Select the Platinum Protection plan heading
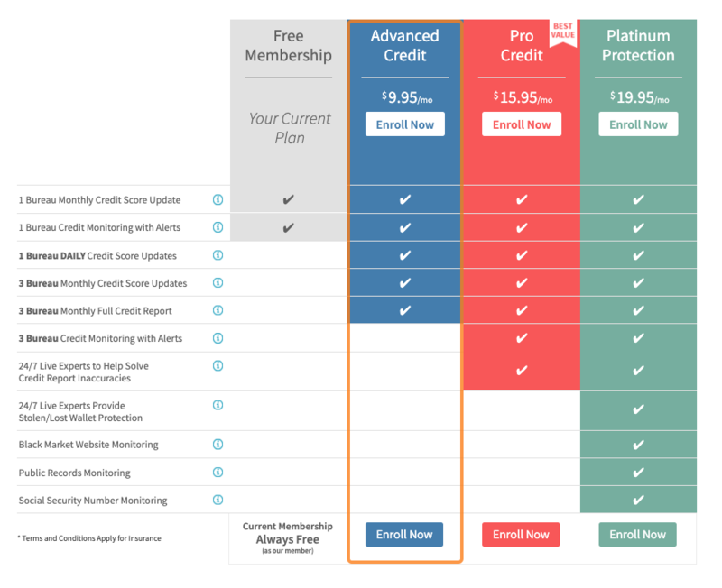The image size is (722, 588). pos(638,45)
